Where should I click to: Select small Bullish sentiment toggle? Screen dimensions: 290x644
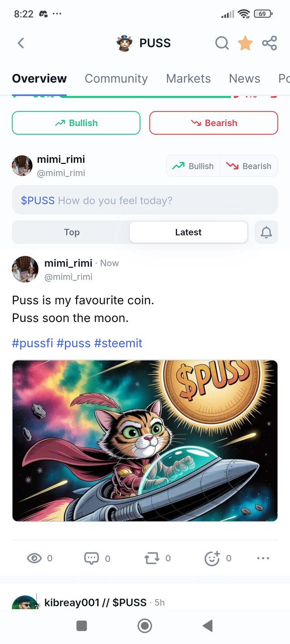(x=193, y=166)
